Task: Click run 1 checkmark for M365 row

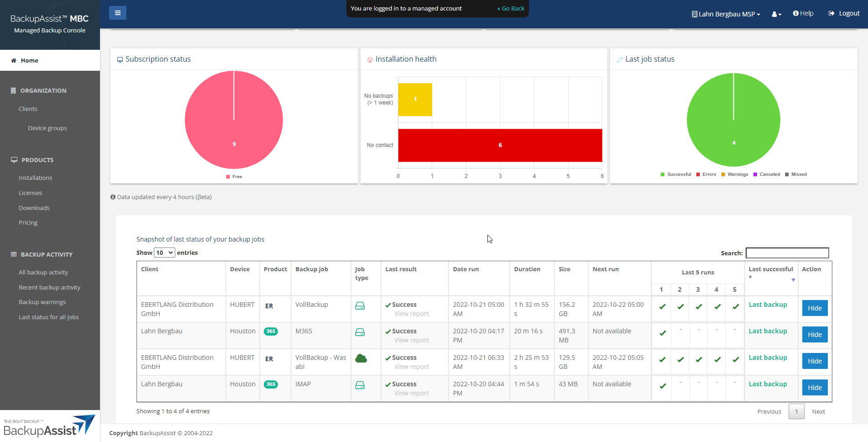Action: pyautogui.click(x=662, y=333)
